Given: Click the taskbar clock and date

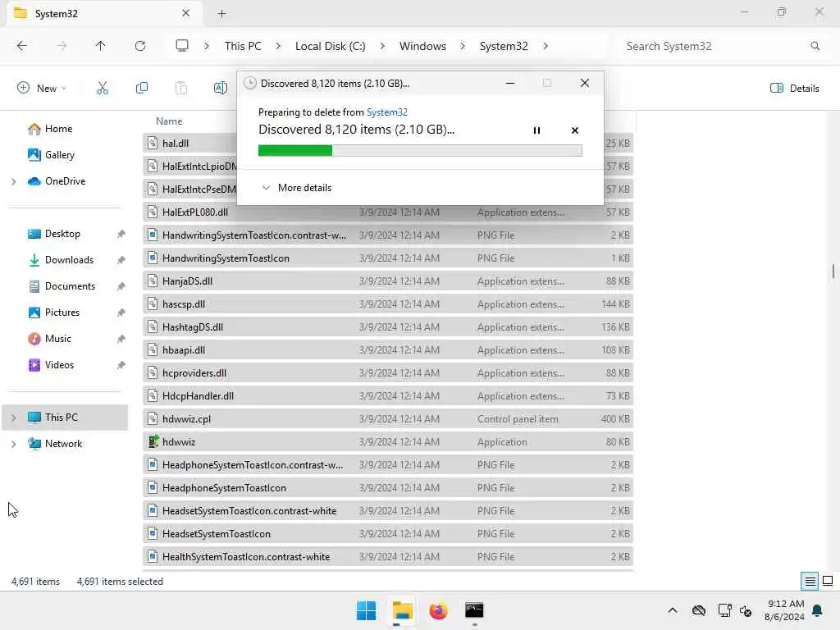Looking at the screenshot, I should point(784,610).
